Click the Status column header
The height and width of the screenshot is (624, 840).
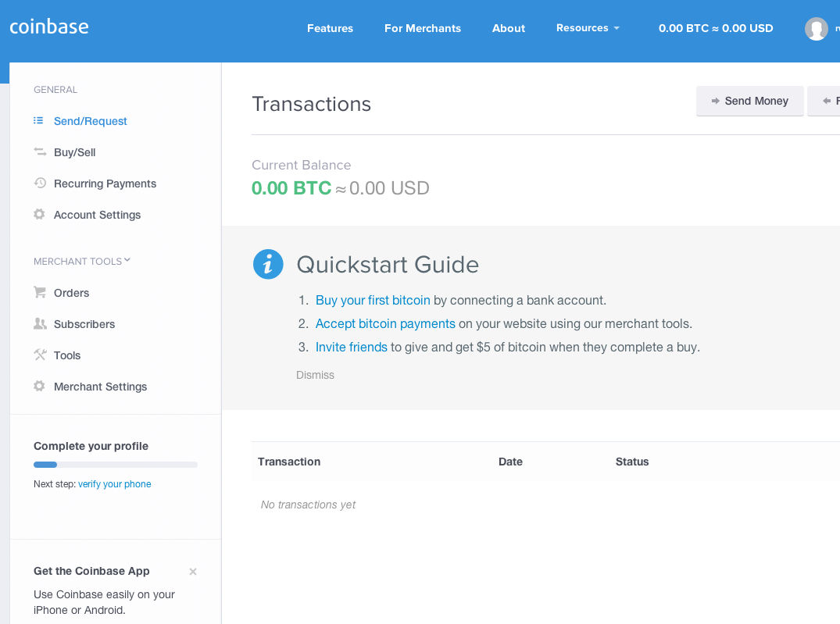point(631,462)
